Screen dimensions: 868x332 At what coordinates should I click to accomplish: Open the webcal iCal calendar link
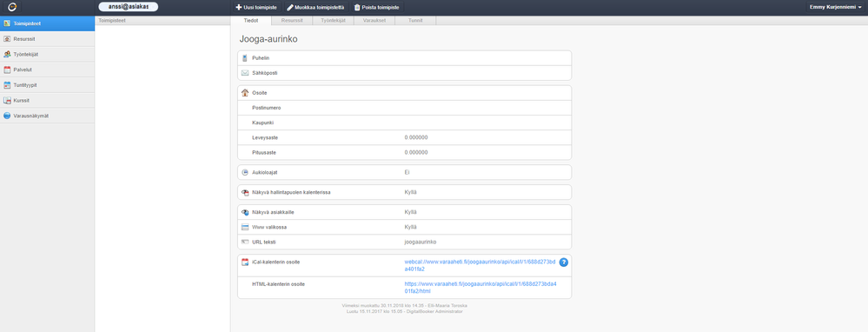tap(480, 265)
